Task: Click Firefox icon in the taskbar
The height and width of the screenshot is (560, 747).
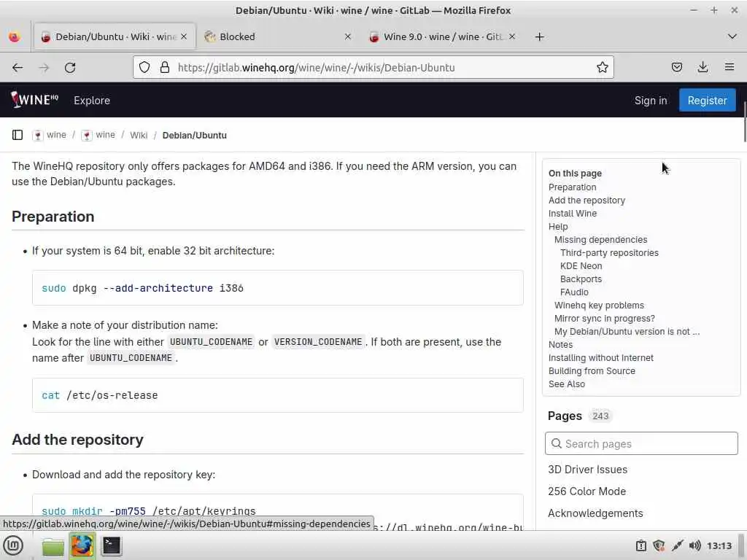Action: pos(82,545)
